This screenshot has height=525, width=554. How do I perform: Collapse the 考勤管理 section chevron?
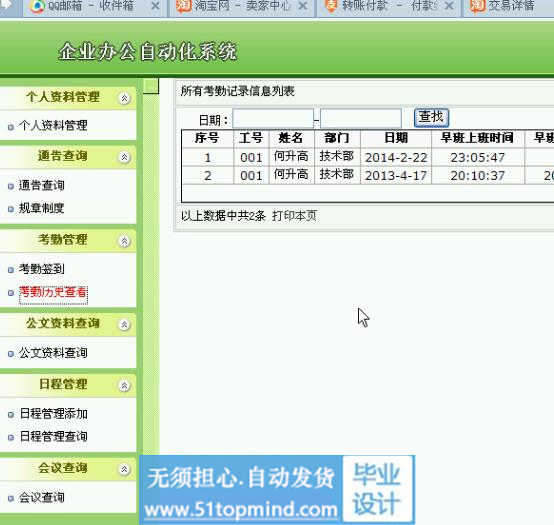(124, 241)
